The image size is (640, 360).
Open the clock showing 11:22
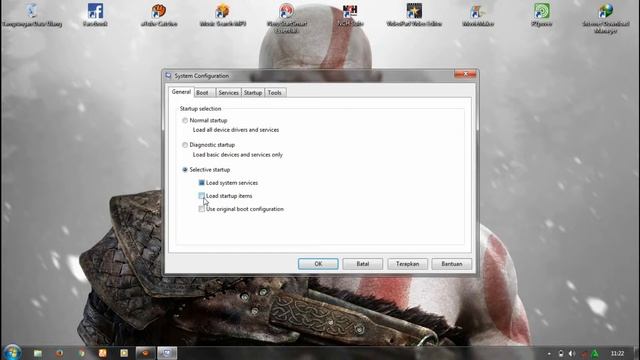point(618,353)
